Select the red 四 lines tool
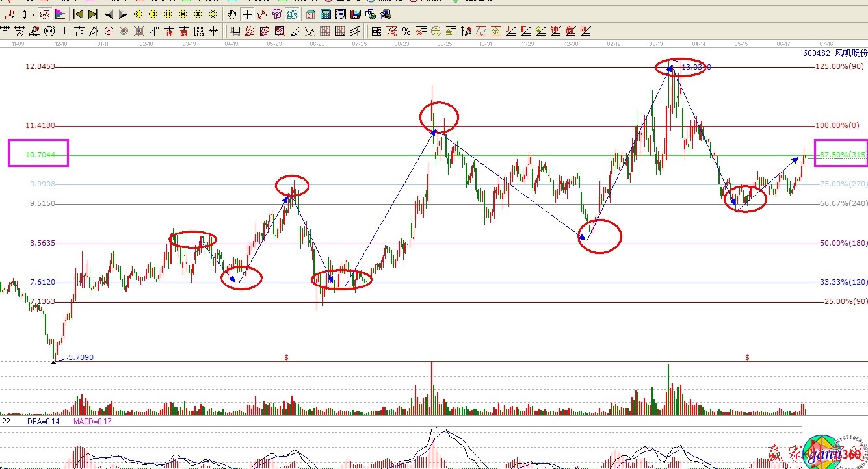This screenshot has height=469, width=868. [585, 31]
